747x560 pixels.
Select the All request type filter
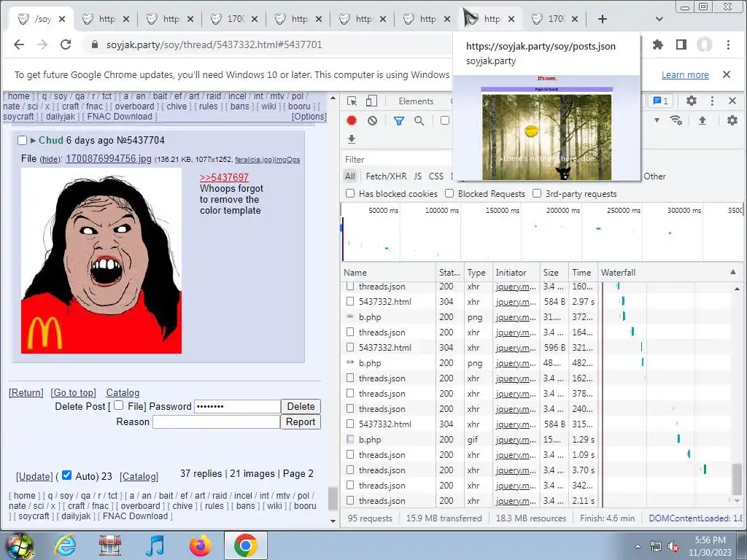coord(350,176)
